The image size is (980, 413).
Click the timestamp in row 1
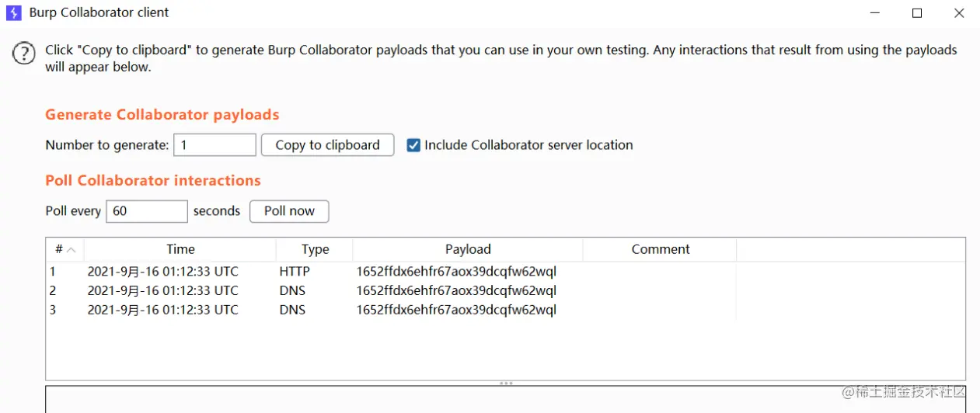(163, 272)
